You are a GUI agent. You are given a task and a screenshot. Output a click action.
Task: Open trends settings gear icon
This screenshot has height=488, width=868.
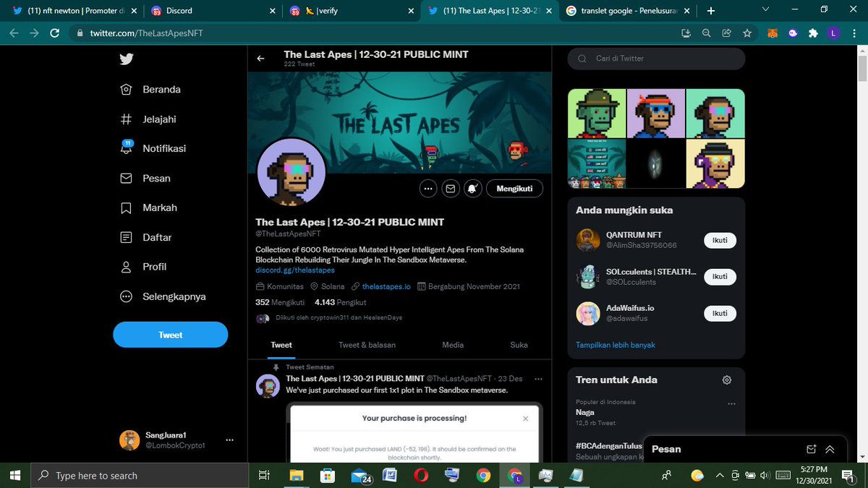(727, 380)
